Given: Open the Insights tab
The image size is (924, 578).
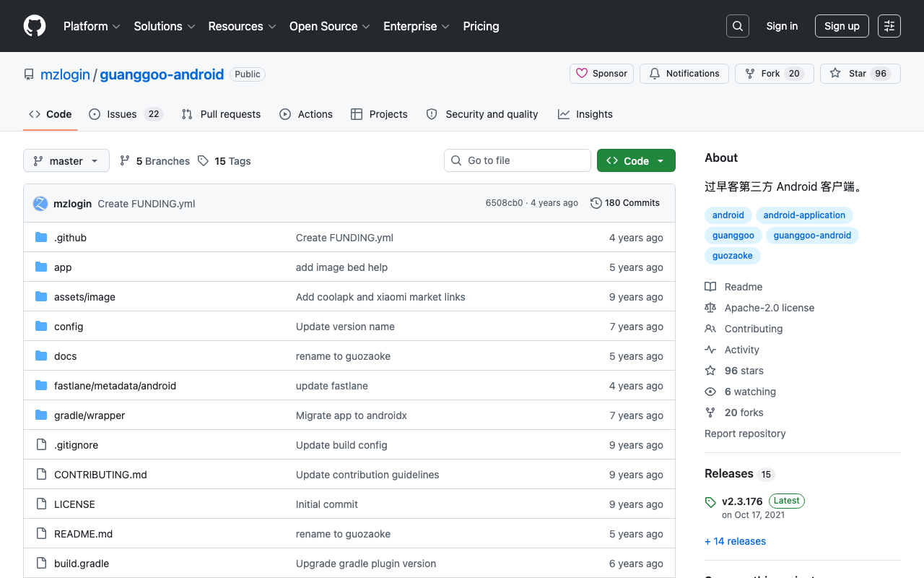Looking at the screenshot, I should [x=585, y=114].
